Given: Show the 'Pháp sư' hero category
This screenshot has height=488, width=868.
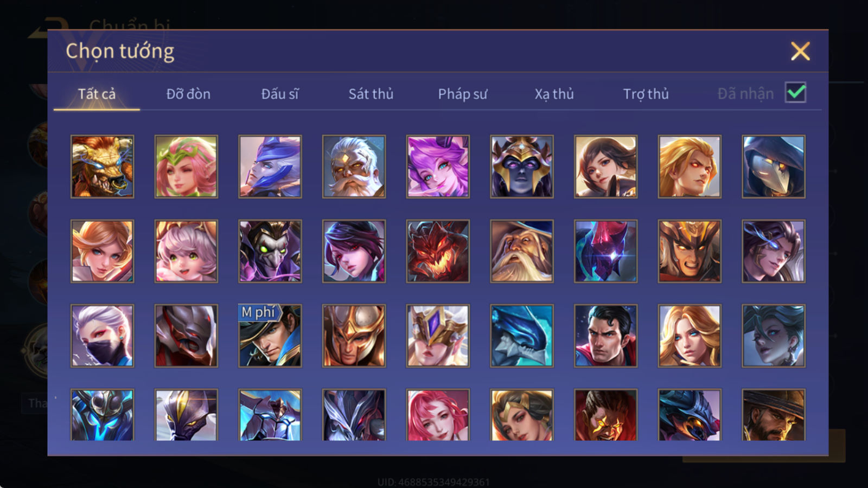Looking at the screenshot, I should pyautogui.click(x=463, y=94).
